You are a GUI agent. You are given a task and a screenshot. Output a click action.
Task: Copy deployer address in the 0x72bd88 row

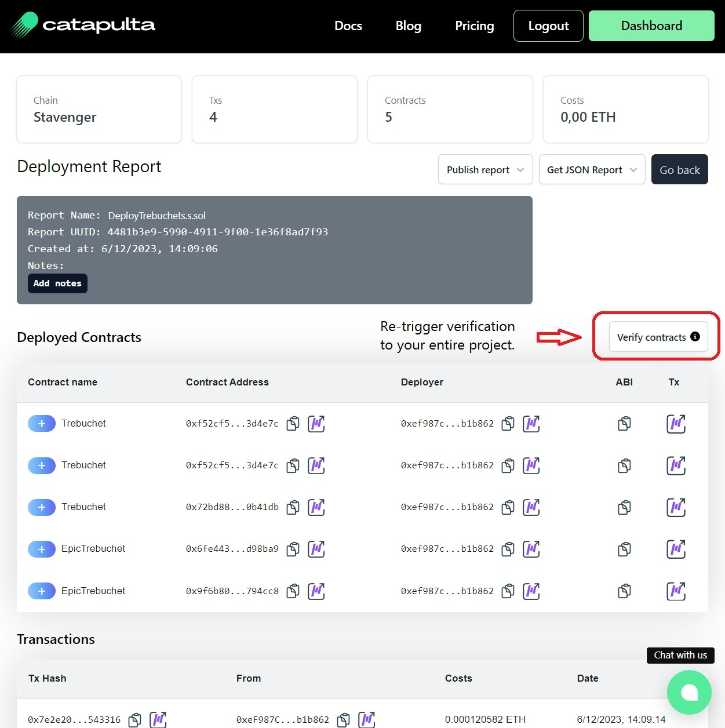(x=508, y=507)
